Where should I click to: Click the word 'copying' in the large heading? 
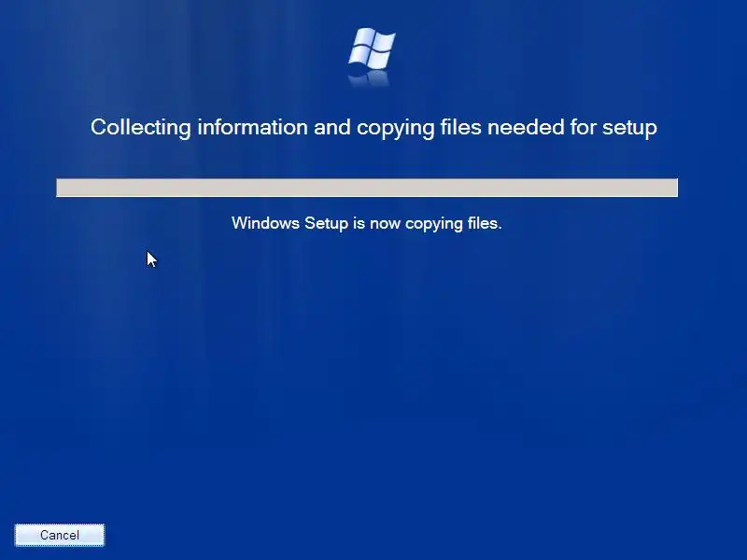pos(395,129)
